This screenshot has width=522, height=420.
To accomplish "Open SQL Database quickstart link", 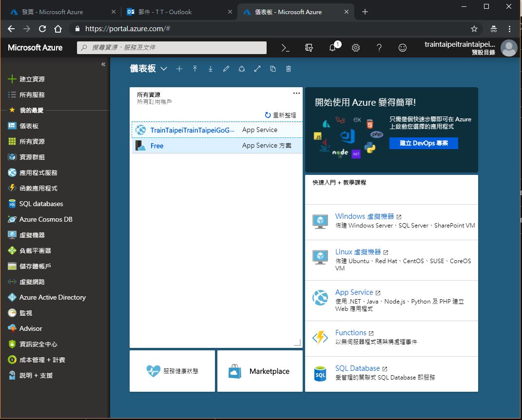I will point(357,368).
